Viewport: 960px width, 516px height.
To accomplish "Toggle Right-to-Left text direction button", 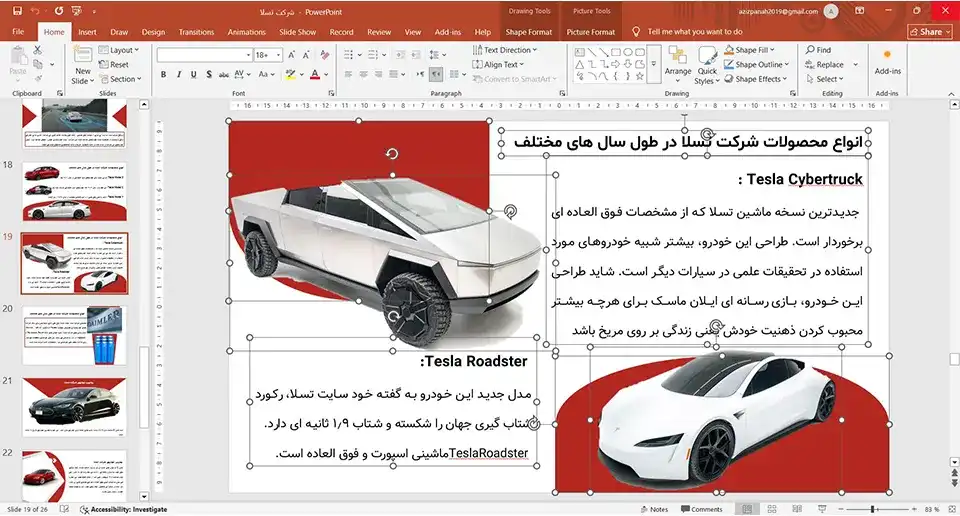I will (x=436, y=75).
